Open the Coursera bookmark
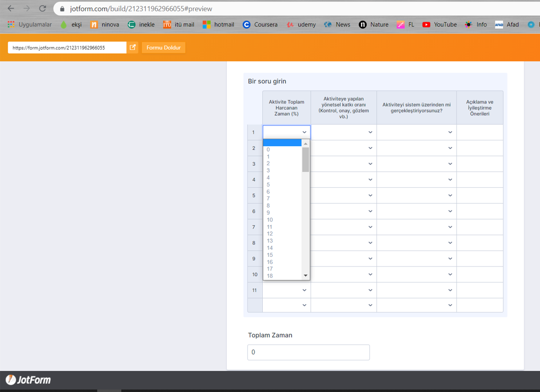 pyautogui.click(x=260, y=24)
